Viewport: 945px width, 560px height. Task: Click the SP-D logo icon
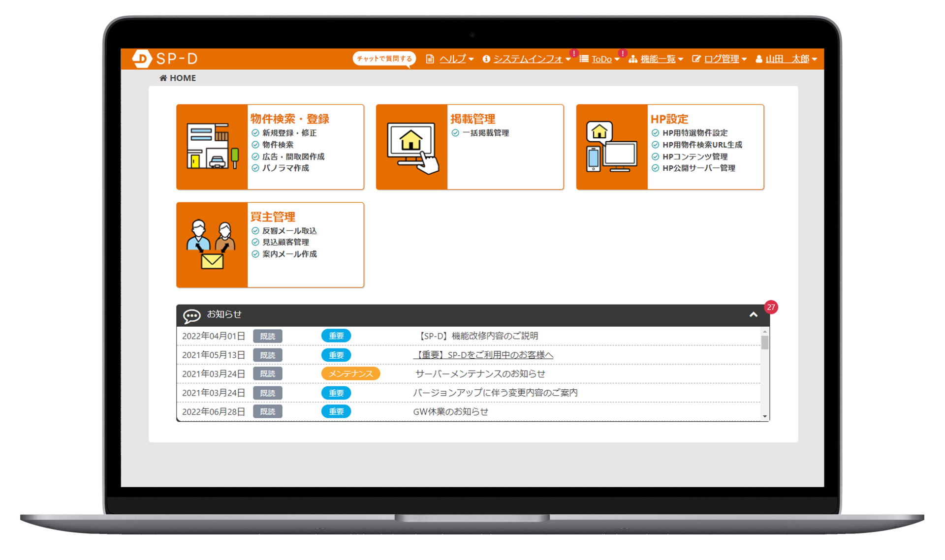click(x=142, y=59)
